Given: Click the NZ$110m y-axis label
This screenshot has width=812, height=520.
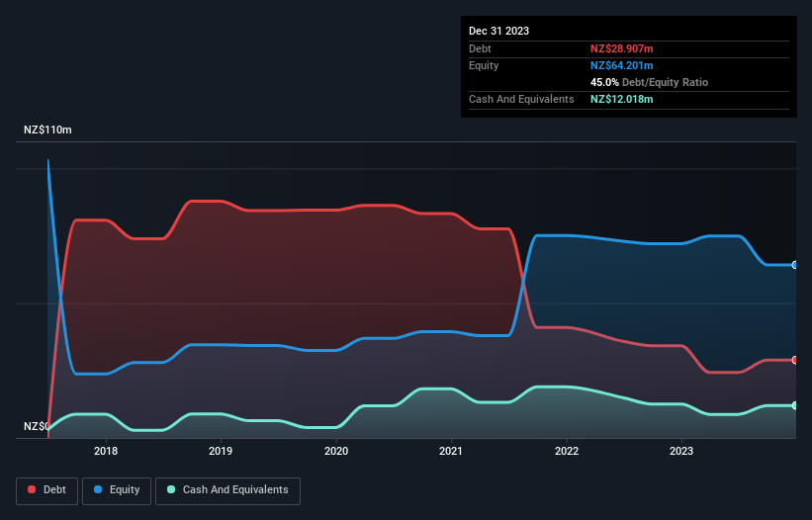Looking at the screenshot, I should tap(47, 130).
